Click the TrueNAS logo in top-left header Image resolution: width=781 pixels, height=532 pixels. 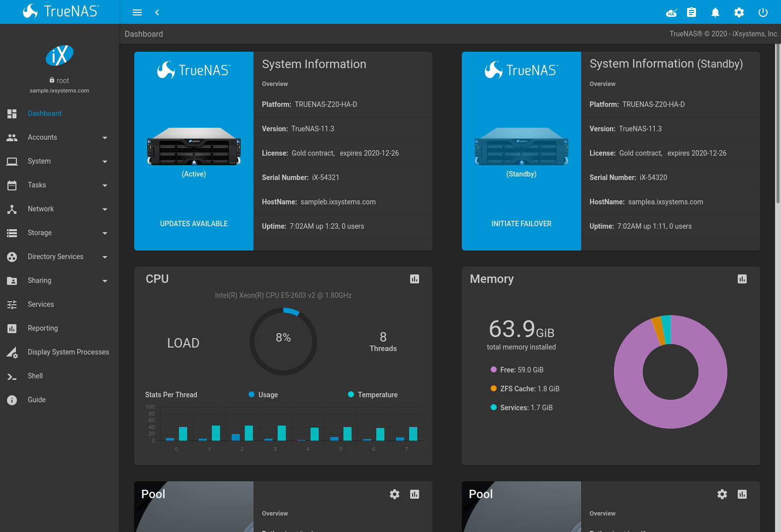(x=61, y=11)
